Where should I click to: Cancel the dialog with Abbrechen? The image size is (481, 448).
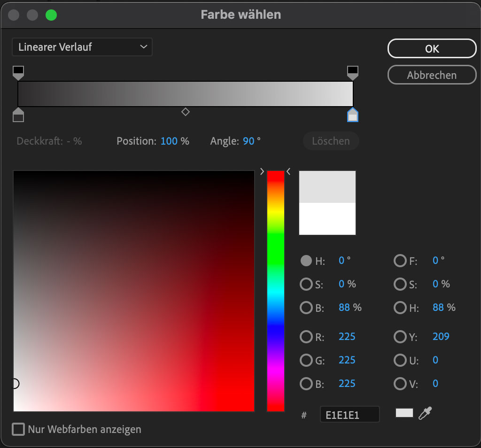432,75
